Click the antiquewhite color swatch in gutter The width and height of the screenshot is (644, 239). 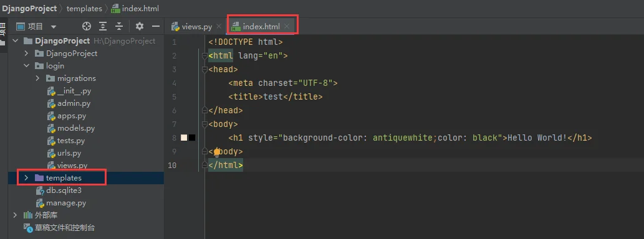click(184, 138)
